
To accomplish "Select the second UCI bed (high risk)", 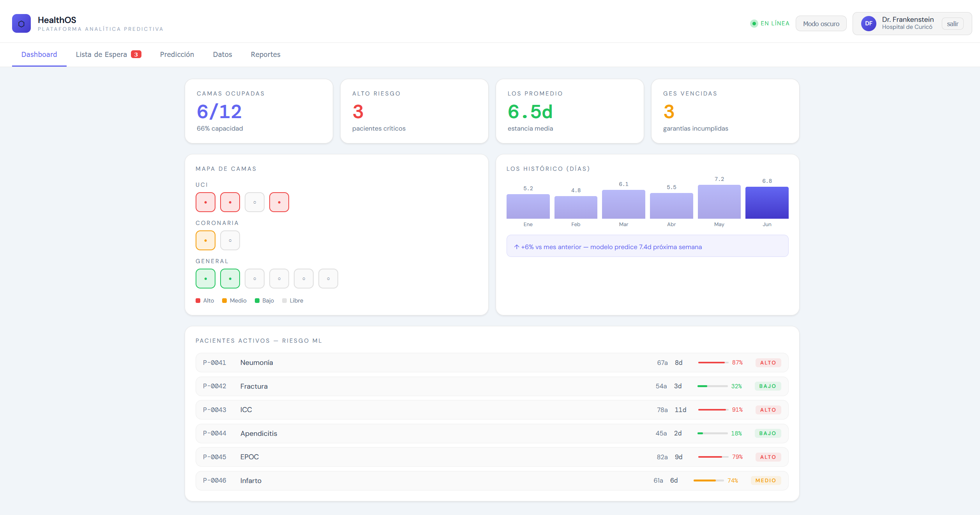I will 230,202.
